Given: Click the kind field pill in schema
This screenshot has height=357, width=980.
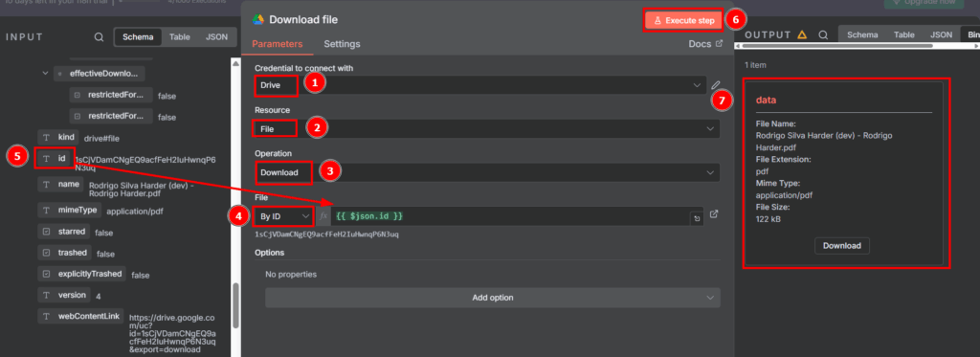Looking at the screenshot, I should coord(58,137).
